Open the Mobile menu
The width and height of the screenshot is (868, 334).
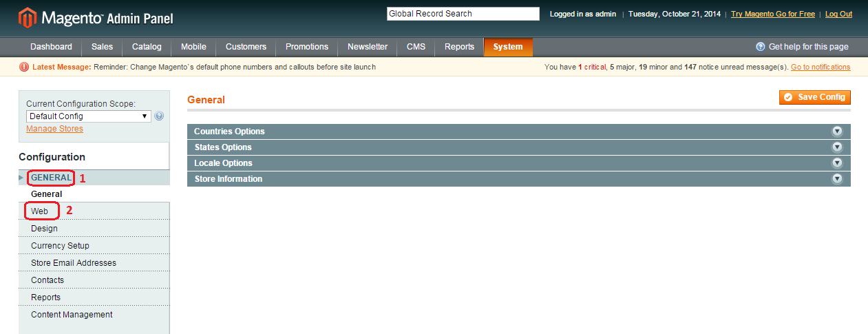pyautogui.click(x=193, y=47)
